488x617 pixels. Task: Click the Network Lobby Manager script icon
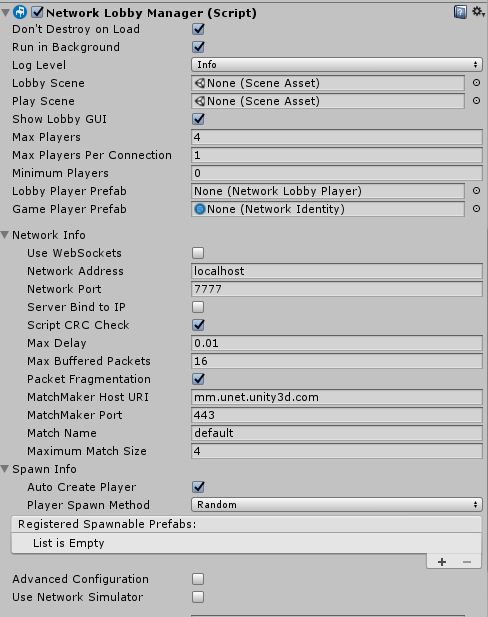pos(20,12)
